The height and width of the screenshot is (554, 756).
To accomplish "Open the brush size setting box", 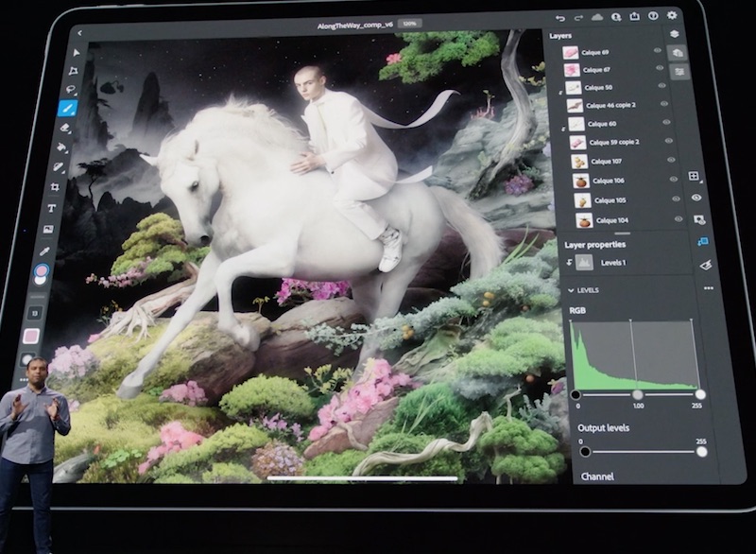I will [x=35, y=314].
